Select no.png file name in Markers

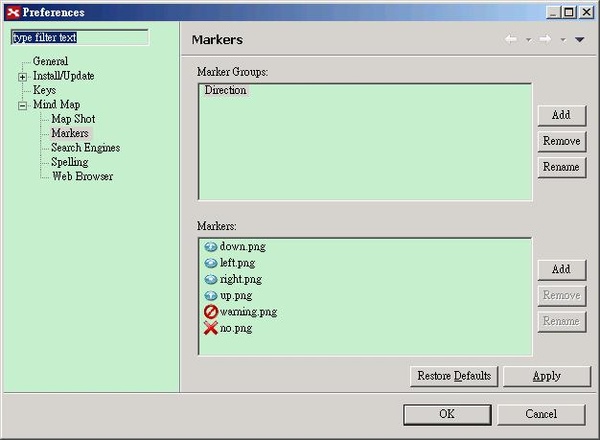(x=236, y=329)
